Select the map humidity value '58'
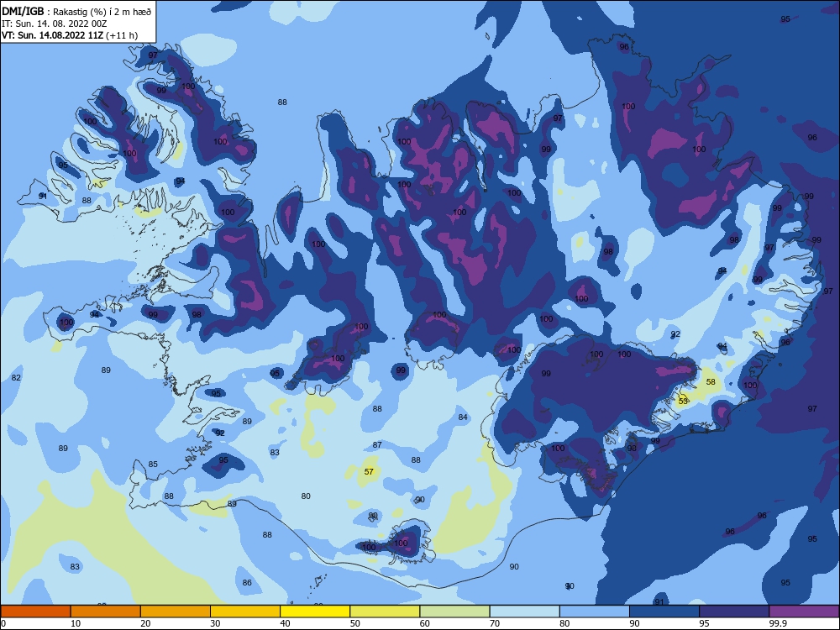840x630 pixels. pyautogui.click(x=711, y=382)
